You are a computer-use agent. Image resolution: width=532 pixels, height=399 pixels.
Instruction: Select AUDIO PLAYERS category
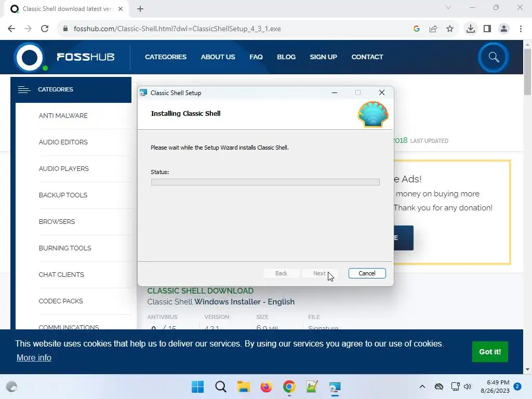click(x=63, y=169)
